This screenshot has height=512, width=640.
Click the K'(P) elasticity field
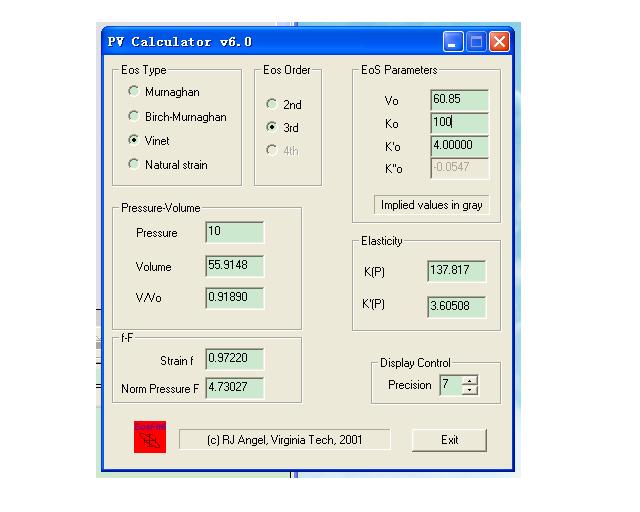[x=456, y=306]
